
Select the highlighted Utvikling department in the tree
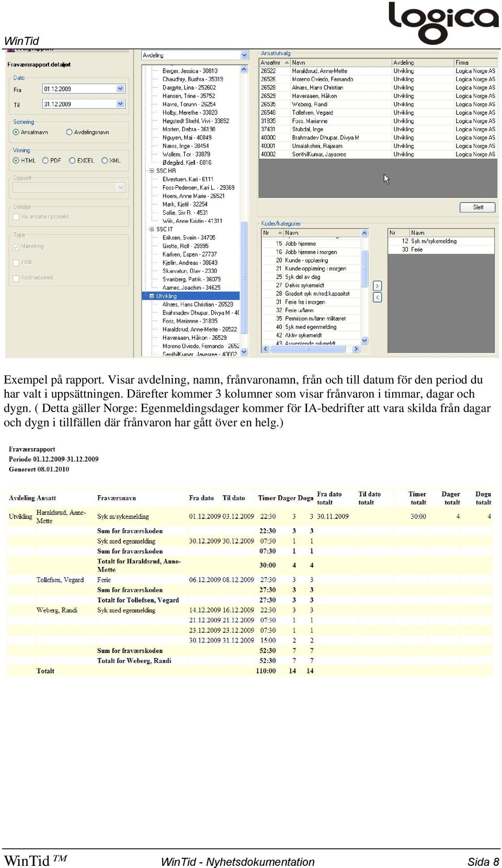click(x=166, y=296)
